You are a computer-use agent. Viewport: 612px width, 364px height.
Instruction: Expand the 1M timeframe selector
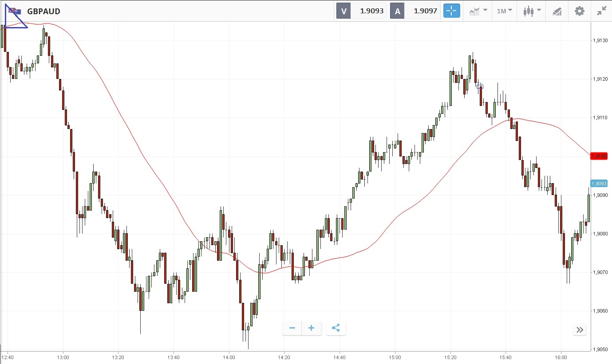(x=504, y=11)
